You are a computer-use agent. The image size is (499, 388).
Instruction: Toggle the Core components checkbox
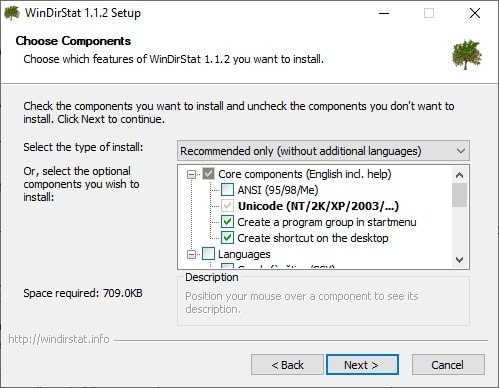(208, 174)
